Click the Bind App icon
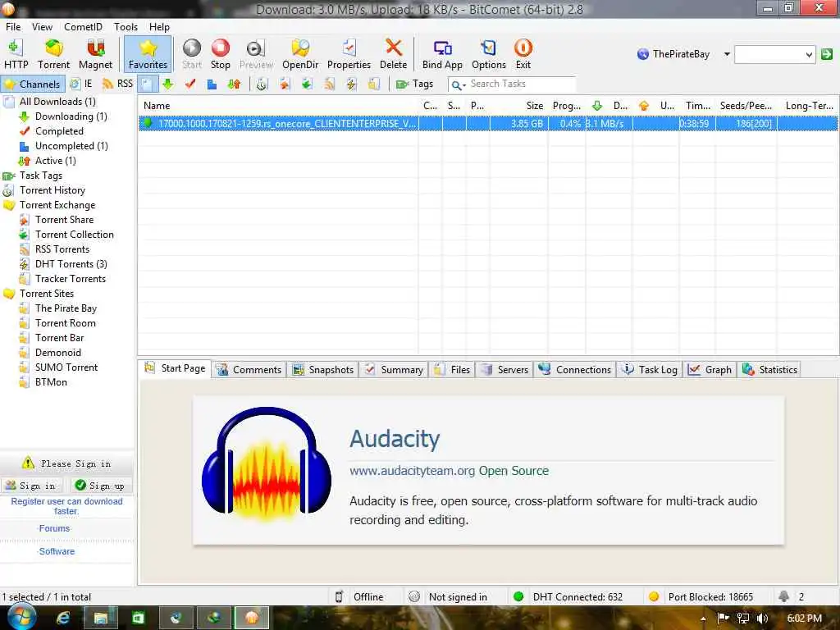Screen dimensions: 840x630 [x=442, y=54]
